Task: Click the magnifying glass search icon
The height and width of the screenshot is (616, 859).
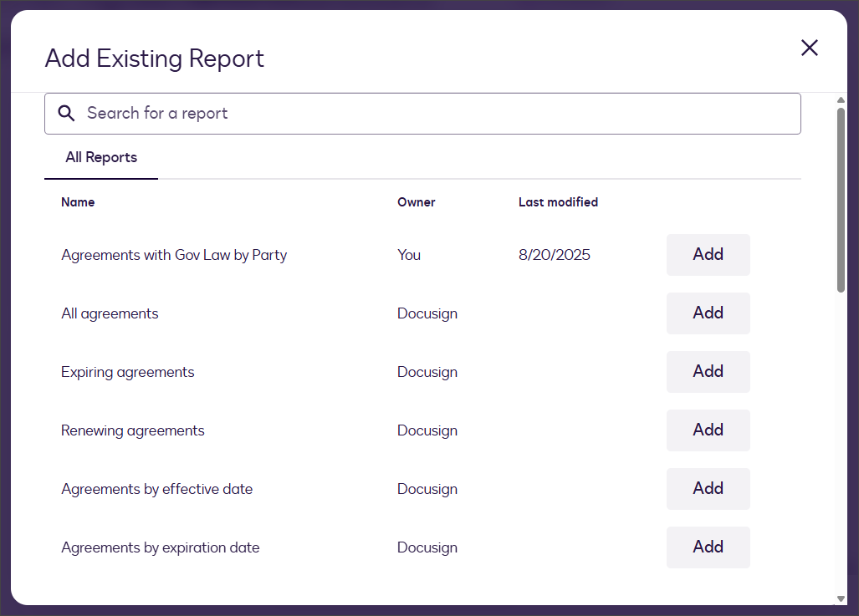Action: (66, 114)
